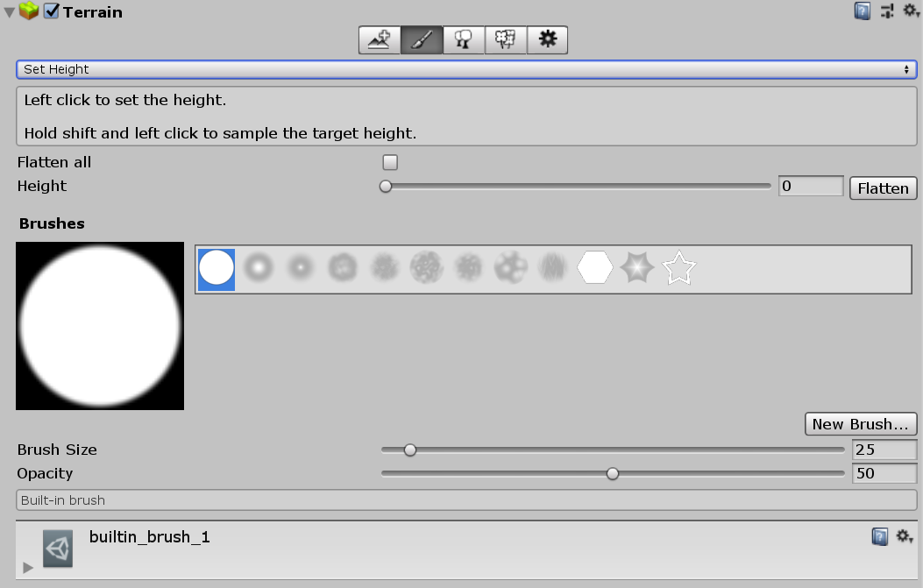The image size is (923, 588).
Task: Click the large brush preview image
Action: click(x=100, y=326)
